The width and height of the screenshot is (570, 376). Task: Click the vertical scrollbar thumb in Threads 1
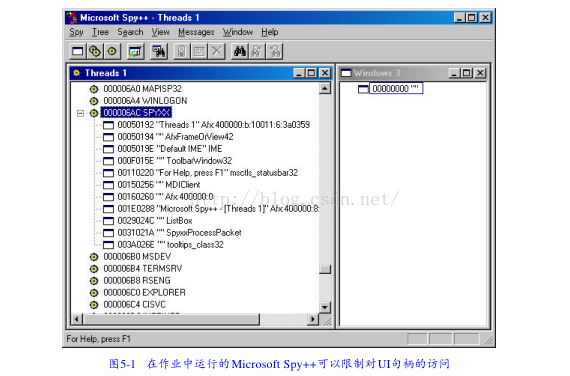click(x=325, y=269)
